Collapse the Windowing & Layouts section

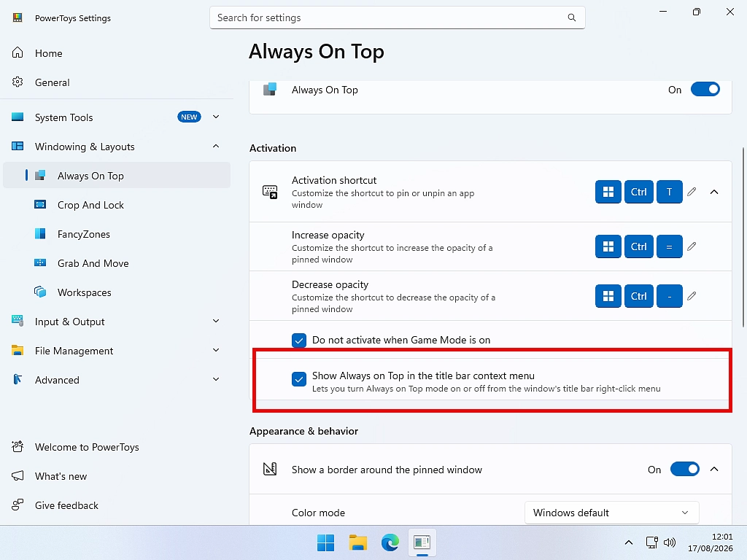(x=216, y=146)
